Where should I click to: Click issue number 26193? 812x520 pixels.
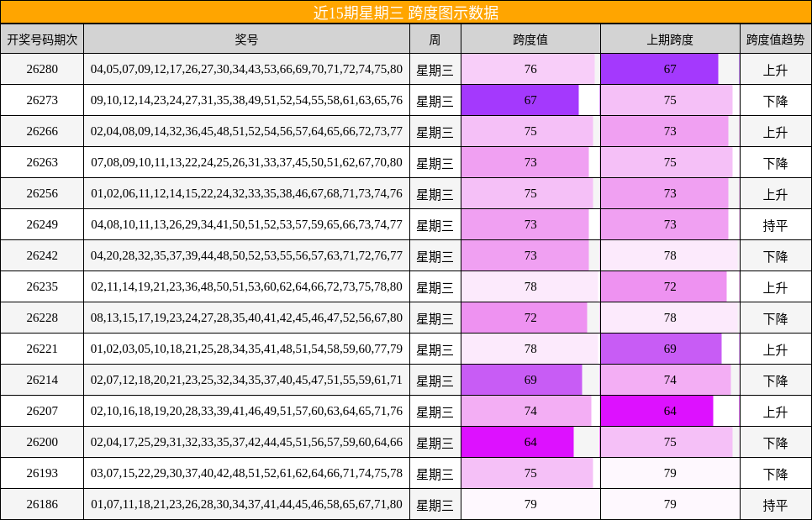click(42, 473)
